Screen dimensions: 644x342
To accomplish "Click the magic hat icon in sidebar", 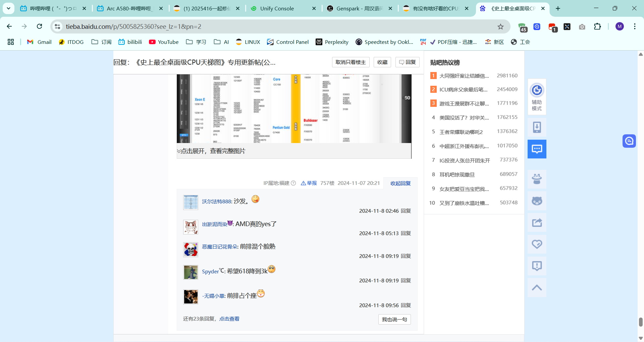I will 537,179.
